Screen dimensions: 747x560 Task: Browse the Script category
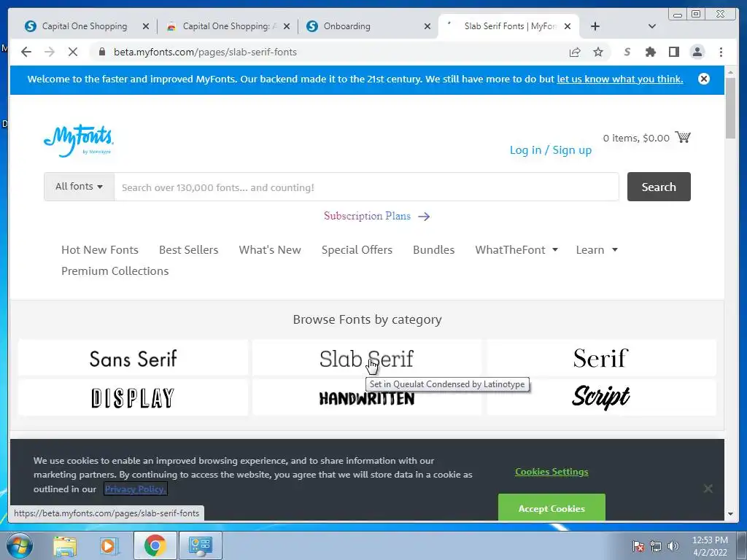(601, 397)
